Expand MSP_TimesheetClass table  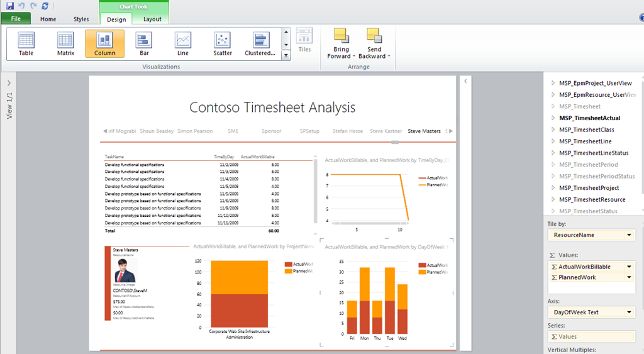point(553,130)
